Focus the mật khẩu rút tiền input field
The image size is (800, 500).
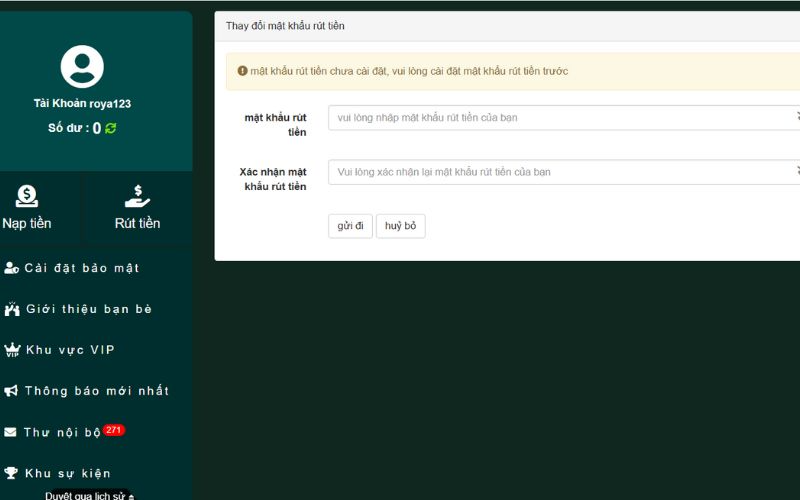[x=560, y=118]
